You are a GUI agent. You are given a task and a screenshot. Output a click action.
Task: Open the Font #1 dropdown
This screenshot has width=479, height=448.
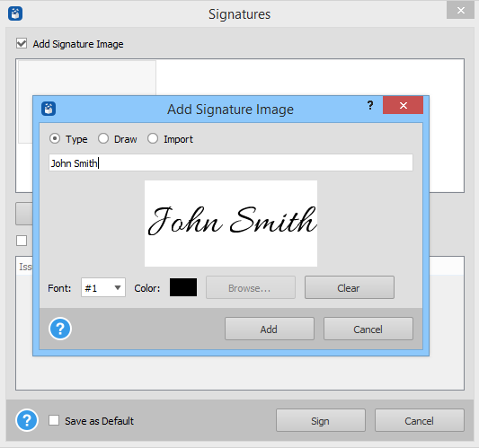click(x=103, y=287)
